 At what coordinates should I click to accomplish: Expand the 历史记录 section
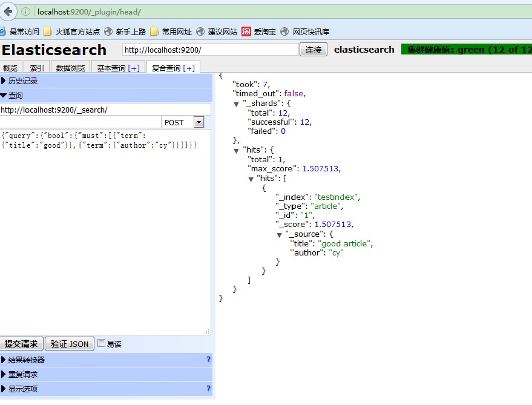[x=22, y=81]
